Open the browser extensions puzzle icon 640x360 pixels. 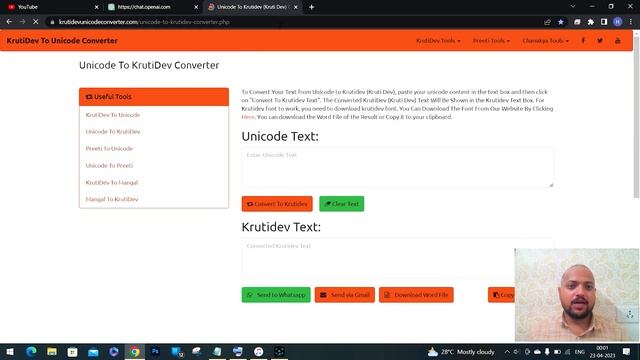tap(591, 22)
